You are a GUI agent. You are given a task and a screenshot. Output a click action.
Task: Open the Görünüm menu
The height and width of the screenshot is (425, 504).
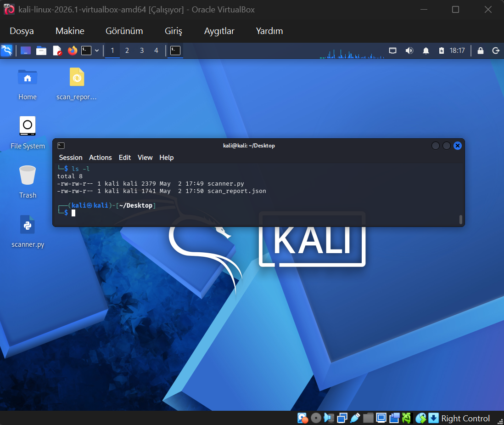point(124,31)
